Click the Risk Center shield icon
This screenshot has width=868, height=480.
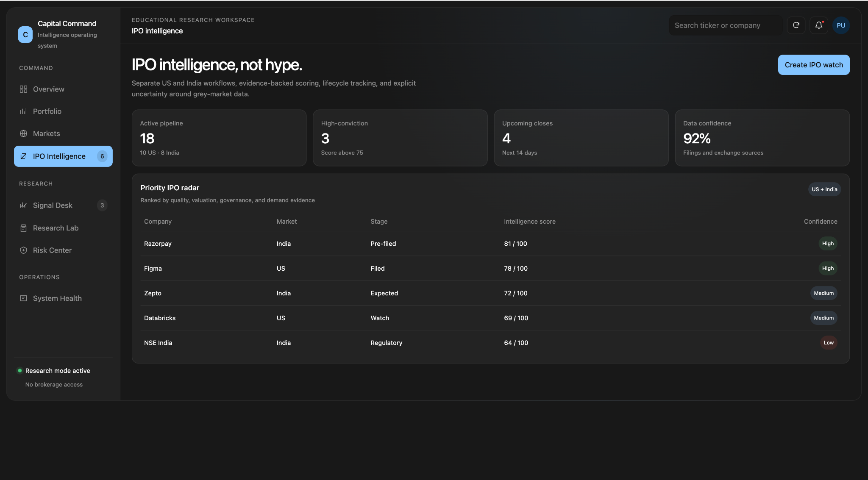(x=23, y=250)
